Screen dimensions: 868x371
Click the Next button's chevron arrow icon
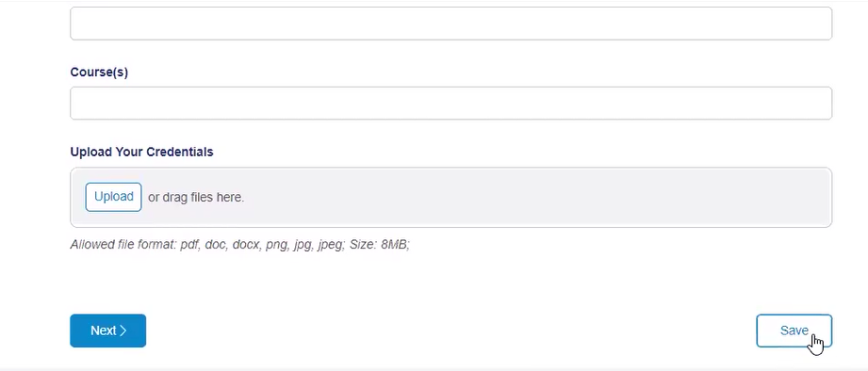(x=123, y=331)
